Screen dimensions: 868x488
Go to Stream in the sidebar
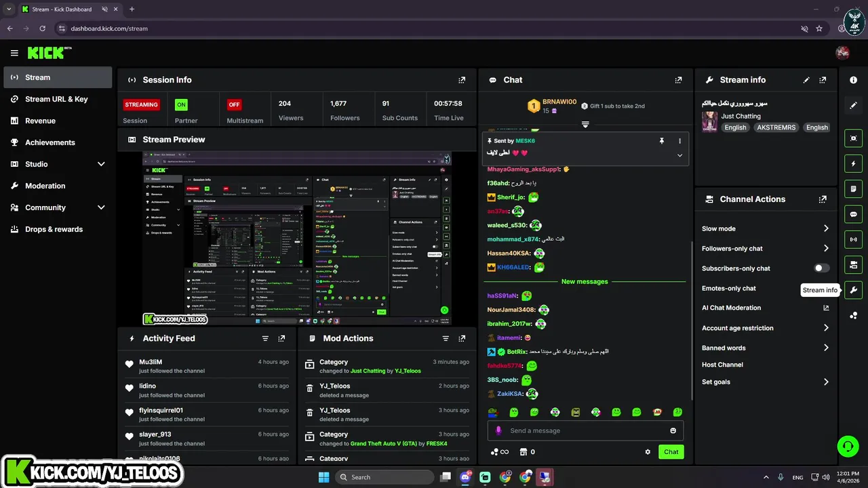(x=58, y=77)
